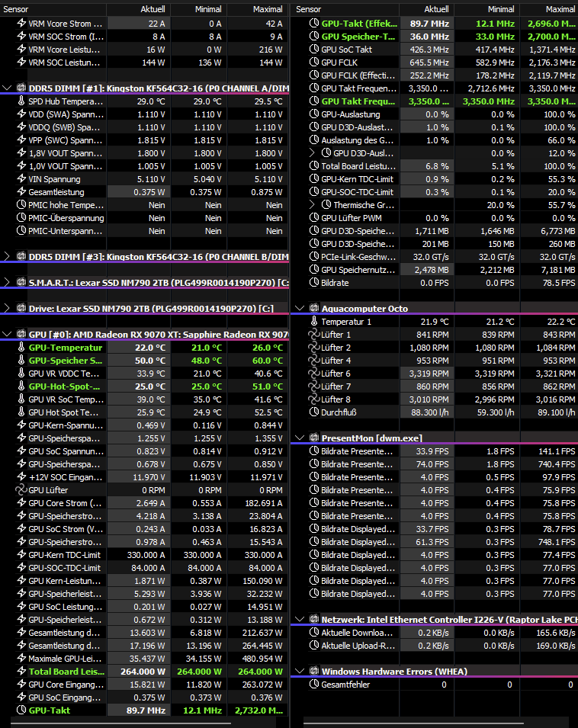Click the chip icon beside PresentMon [dwm.exe]
This screenshot has height=728, width=578.
(314, 438)
